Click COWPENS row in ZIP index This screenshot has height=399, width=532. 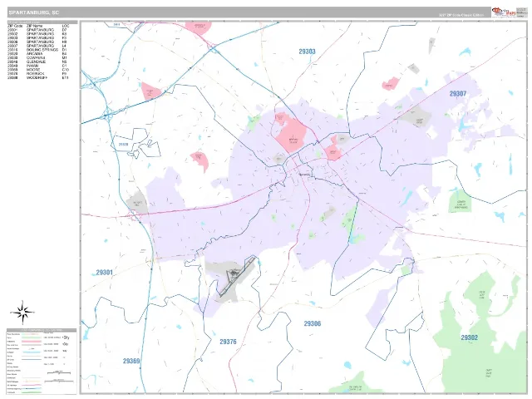click(x=38, y=58)
